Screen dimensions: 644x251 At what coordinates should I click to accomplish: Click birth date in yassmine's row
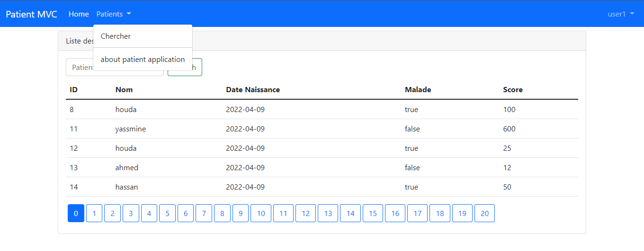245,129
